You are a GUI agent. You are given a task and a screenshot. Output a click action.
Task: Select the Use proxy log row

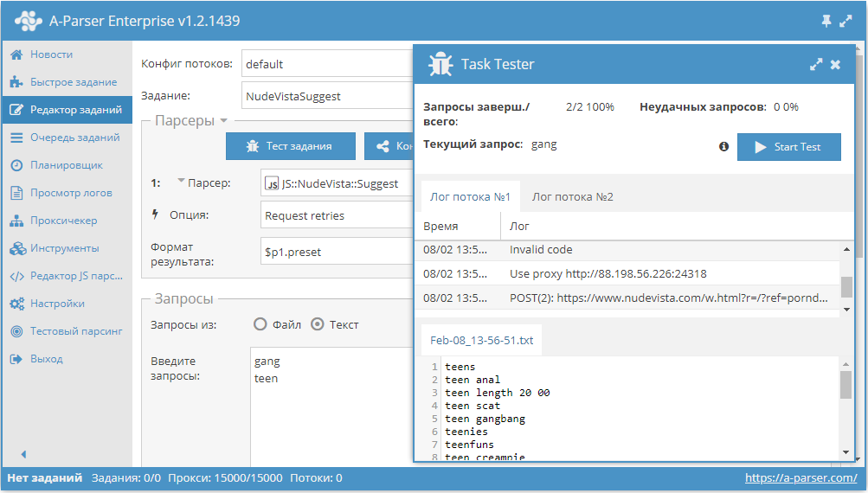[627, 273]
